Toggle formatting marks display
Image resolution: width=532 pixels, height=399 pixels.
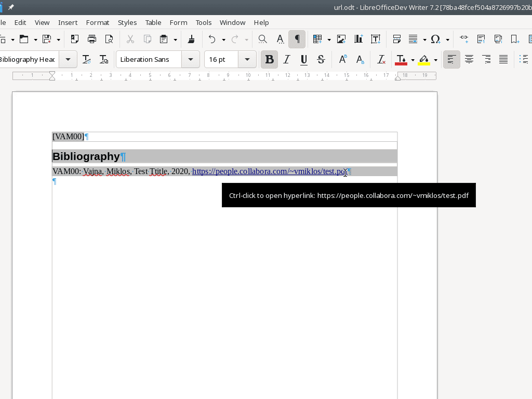tap(297, 39)
